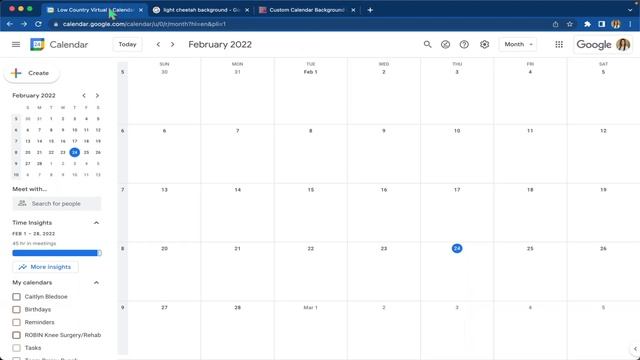Open the browser three-dot menu
This screenshot has height=360, width=640.
click(631, 24)
